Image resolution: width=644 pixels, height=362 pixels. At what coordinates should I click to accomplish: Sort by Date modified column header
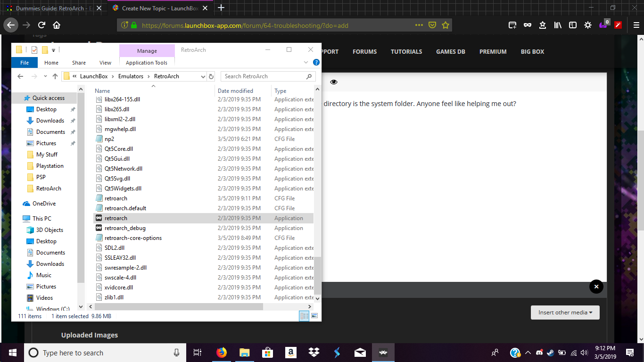coord(235,91)
